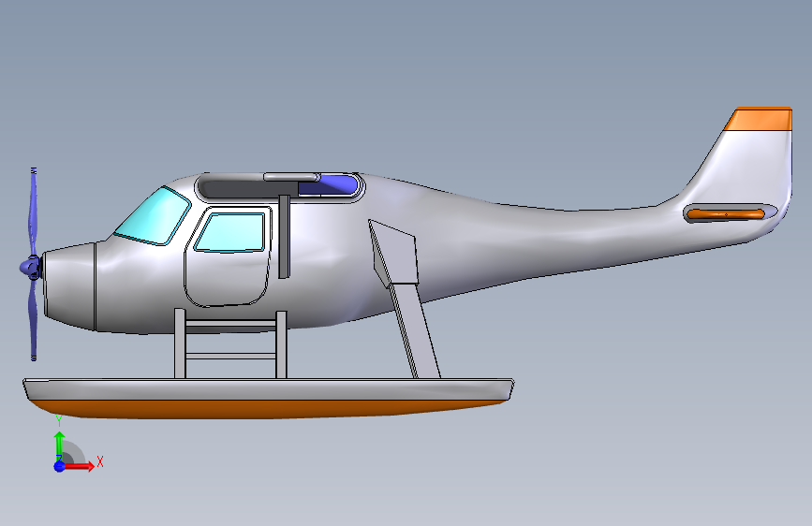Select the propeller spinner hub
The width and height of the screenshot is (812, 526).
[x=30, y=267]
